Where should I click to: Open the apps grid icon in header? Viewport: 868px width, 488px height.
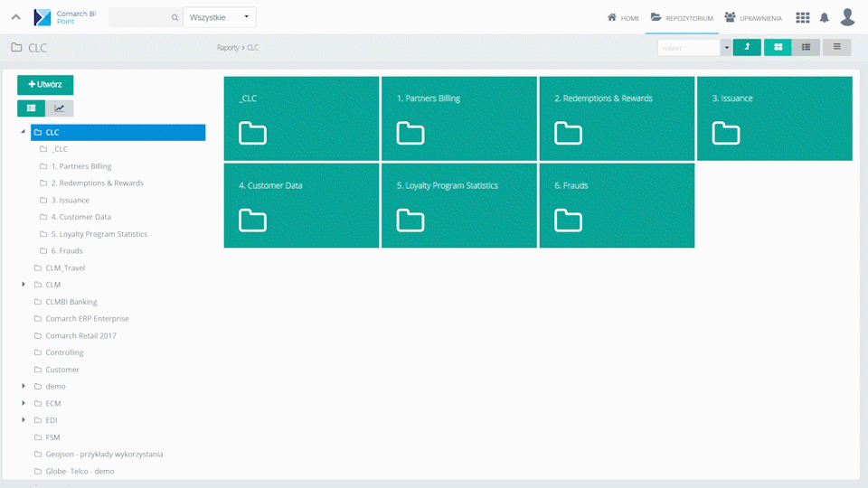click(x=802, y=17)
